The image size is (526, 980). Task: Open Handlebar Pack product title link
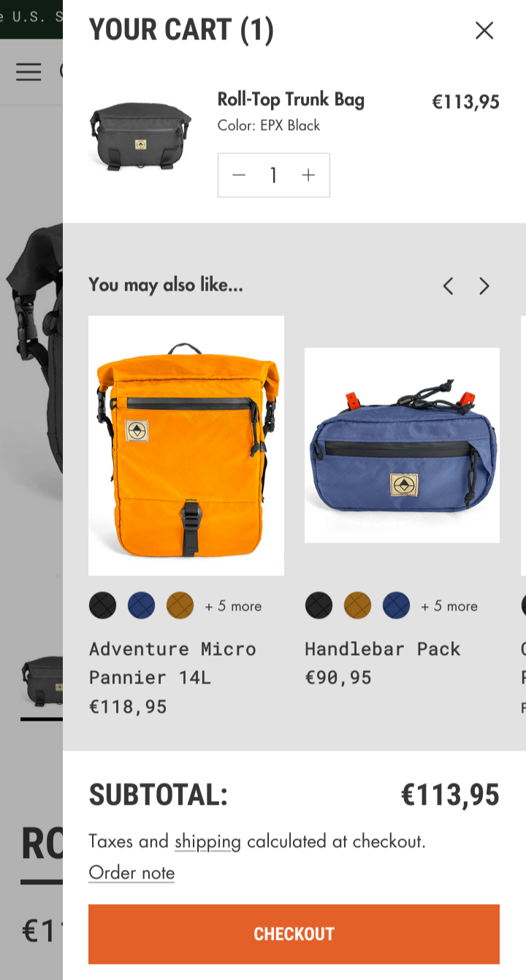click(x=383, y=648)
